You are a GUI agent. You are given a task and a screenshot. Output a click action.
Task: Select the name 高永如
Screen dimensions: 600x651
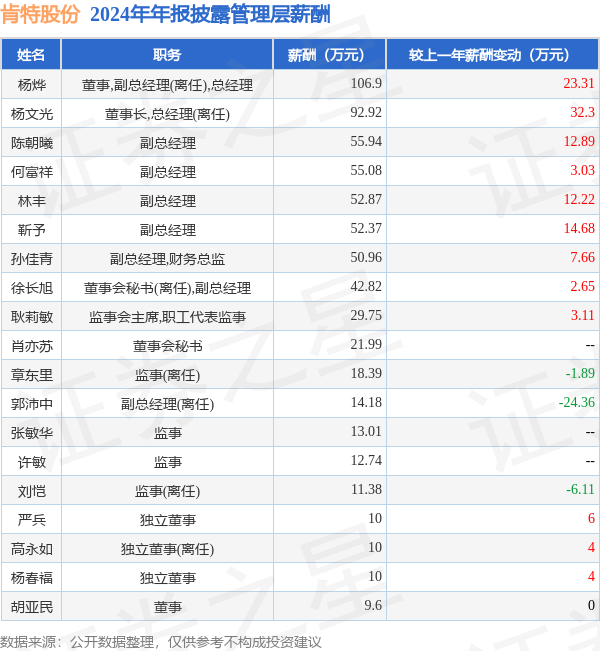(x=32, y=549)
